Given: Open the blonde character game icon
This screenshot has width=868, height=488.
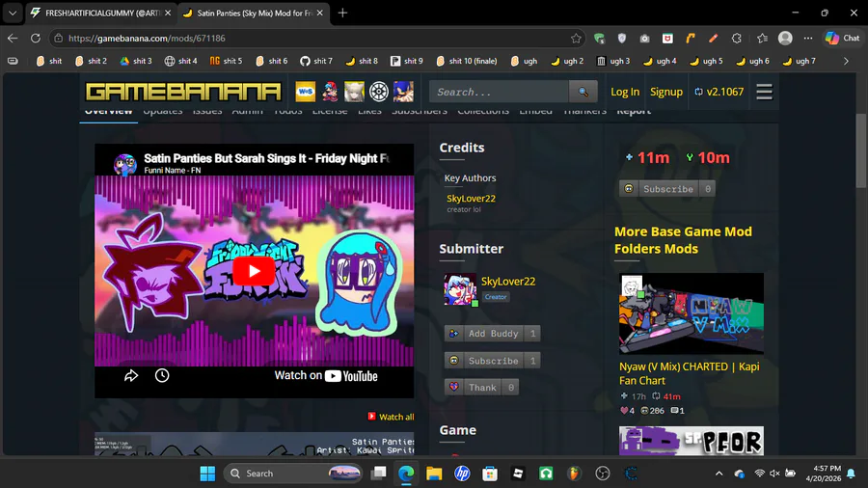Looking at the screenshot, I should tap(354, 92).
